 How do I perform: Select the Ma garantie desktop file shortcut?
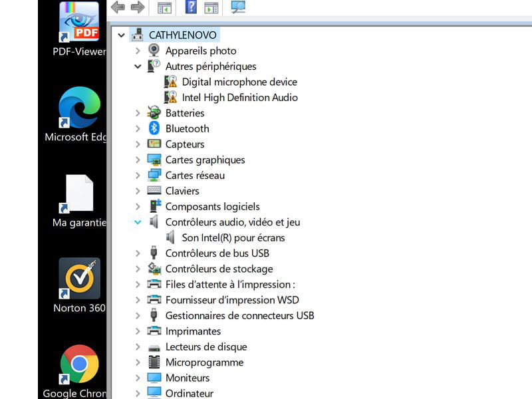[79, 201]
